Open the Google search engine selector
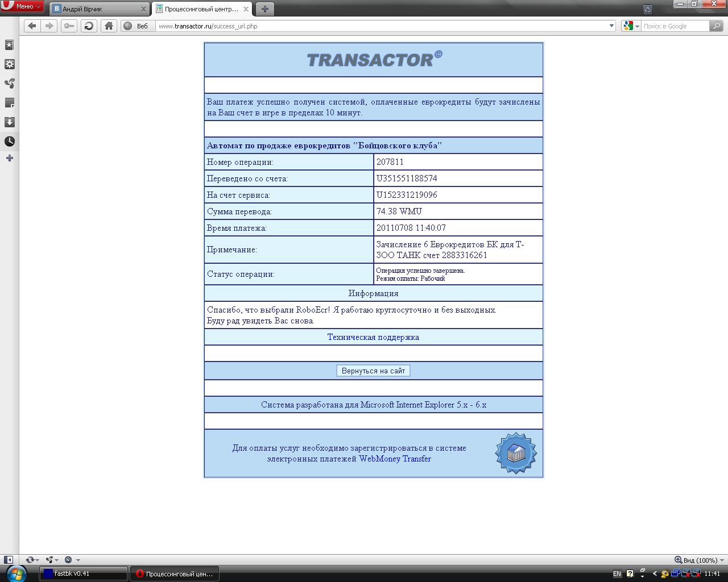This screenshot has height=582, width=728. click(631, 26)
